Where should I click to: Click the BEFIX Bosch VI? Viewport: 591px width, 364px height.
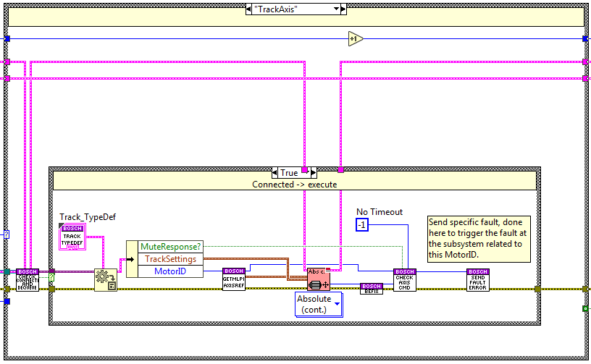point(372,289)
